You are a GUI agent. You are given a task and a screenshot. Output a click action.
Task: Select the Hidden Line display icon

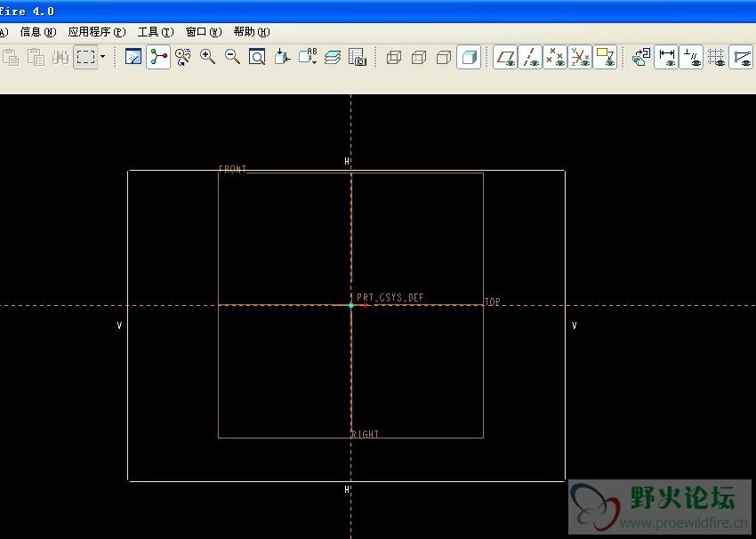419,57
